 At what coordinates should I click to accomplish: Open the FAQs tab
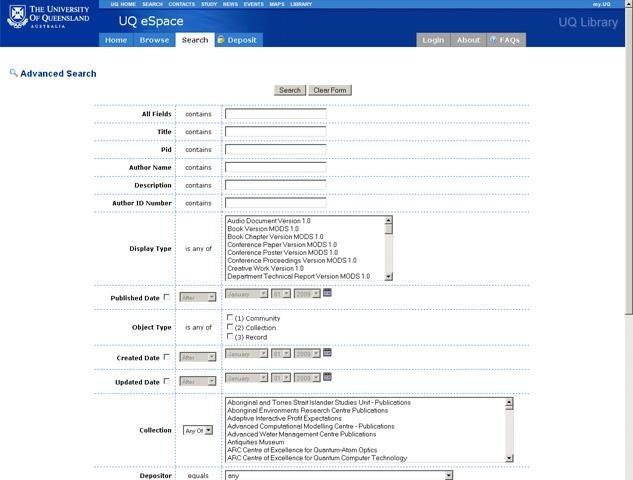[506, 40]
